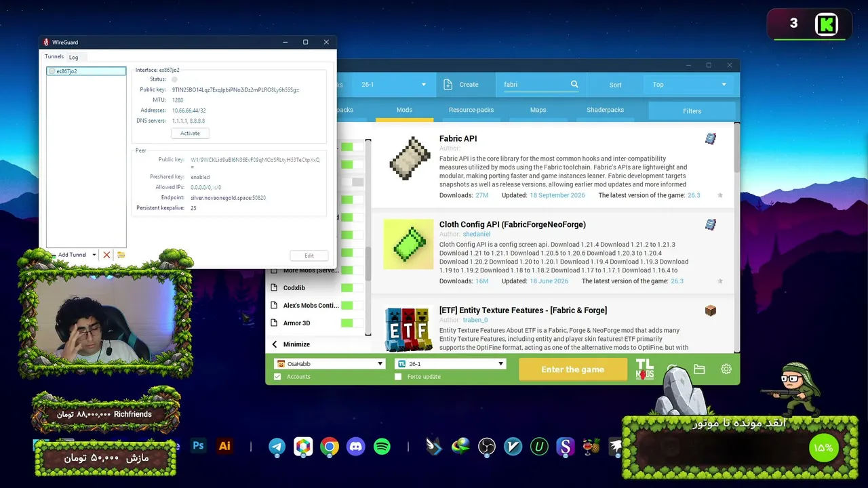The height and width of the screenshot is (488, 868).
Task: Open the 26-1 version dropdown in bottom bar
Action: click(450, 364)
